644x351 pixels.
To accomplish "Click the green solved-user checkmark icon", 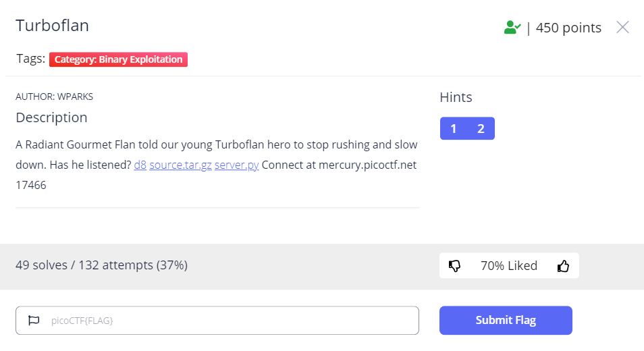I will click(x=512, y=28).
